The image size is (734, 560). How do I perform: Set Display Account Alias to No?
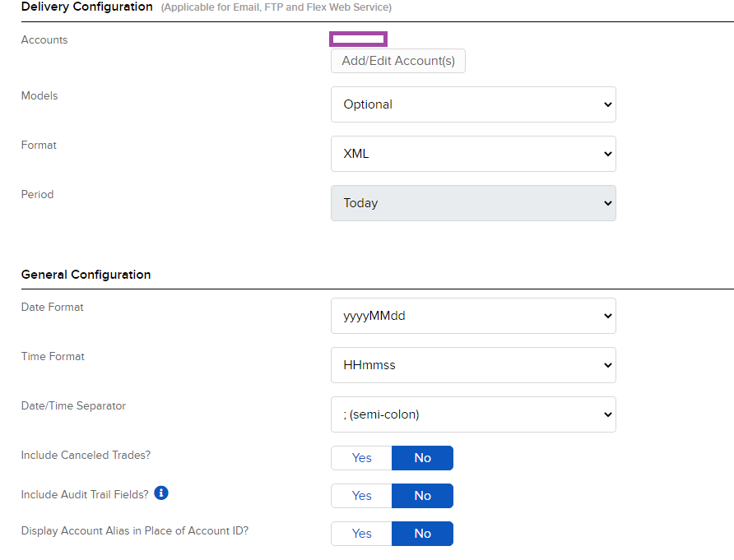(422, 534)
